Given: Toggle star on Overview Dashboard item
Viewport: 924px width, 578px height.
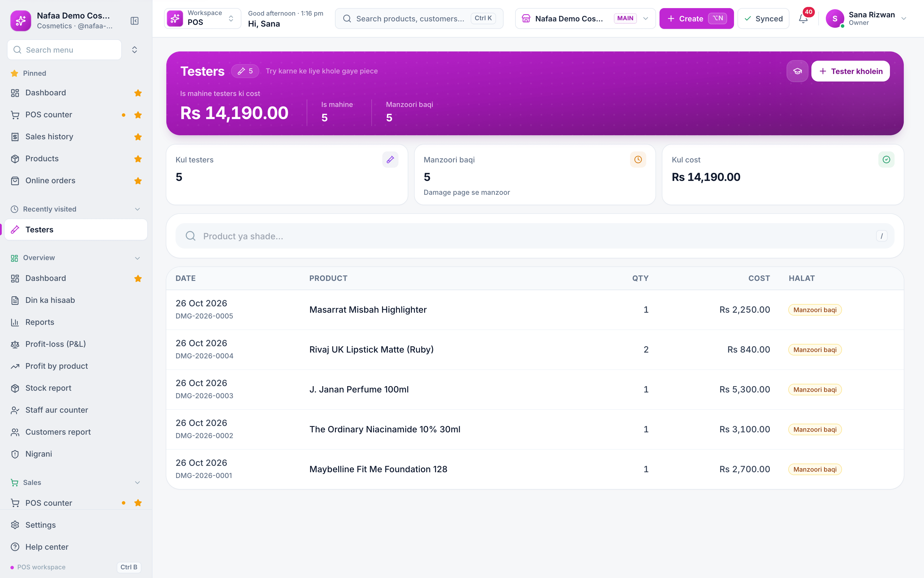Looking at the screenshot, I should click(138, 278).
